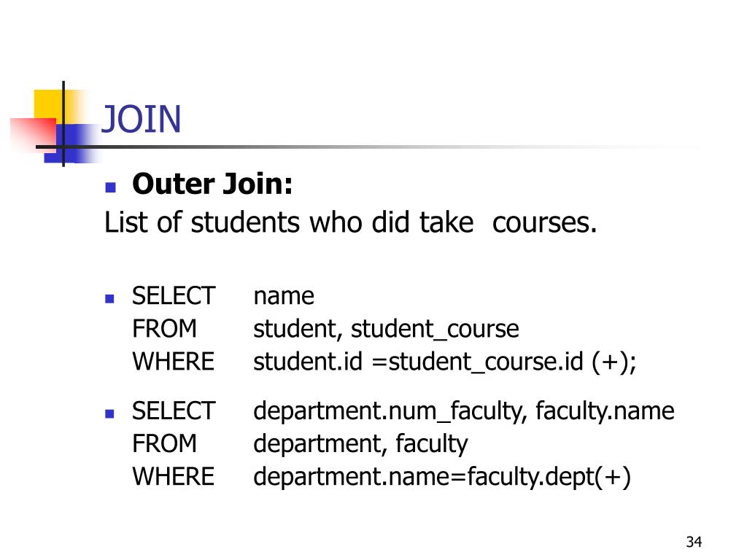
Task: Click 'department.num_faculty, faculty.name' text
Action: (464, 411)
